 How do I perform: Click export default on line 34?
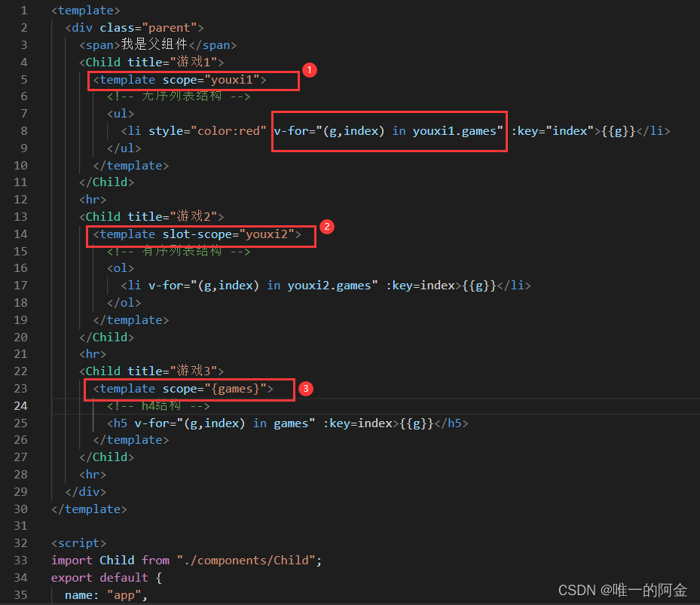(x=99, y=578)
